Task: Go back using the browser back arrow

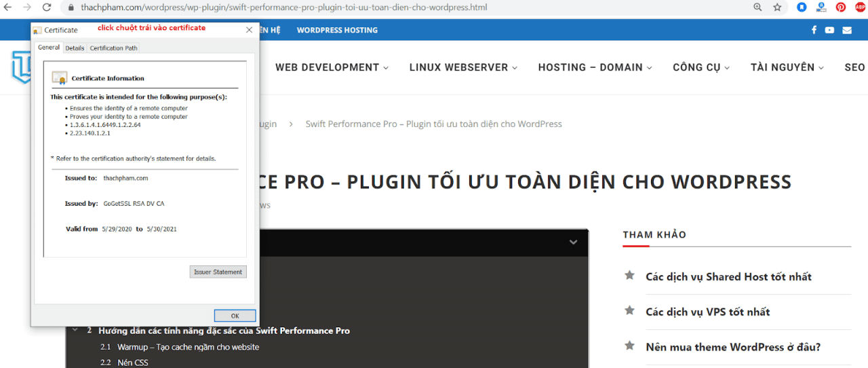Action: point(7,7)
